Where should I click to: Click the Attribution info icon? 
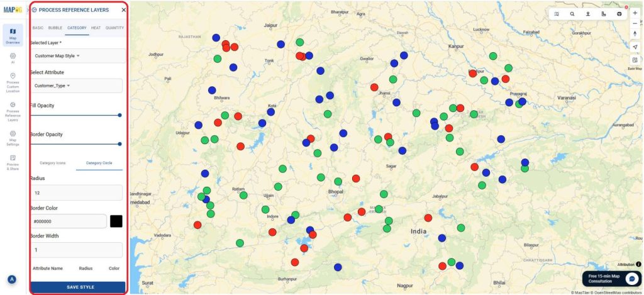(x=638, y=265)
